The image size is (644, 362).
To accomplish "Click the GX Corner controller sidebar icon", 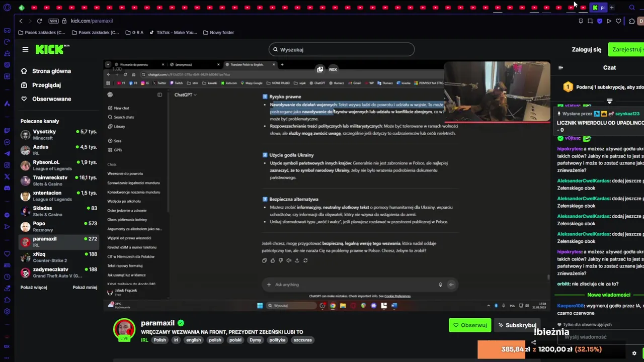I will click(7, 30).
